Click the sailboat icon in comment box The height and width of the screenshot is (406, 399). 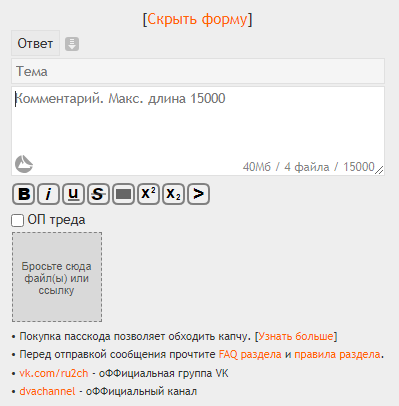(x=24, y=164)
